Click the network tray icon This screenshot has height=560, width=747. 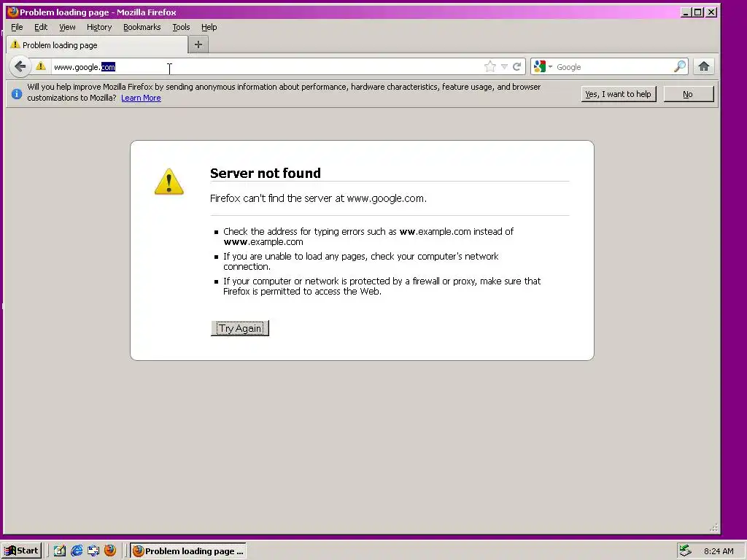click(686, 551)
